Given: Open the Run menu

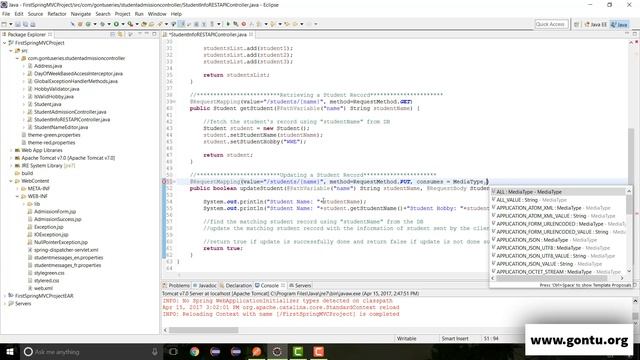Looking at the screenshot, I should coord(139,14).
